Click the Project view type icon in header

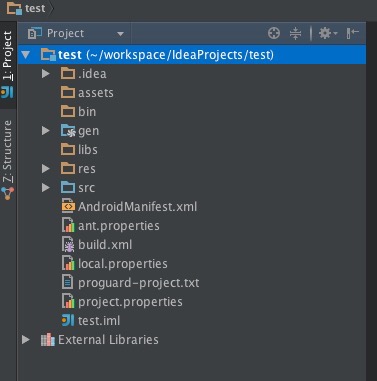(x=35, y=33)
